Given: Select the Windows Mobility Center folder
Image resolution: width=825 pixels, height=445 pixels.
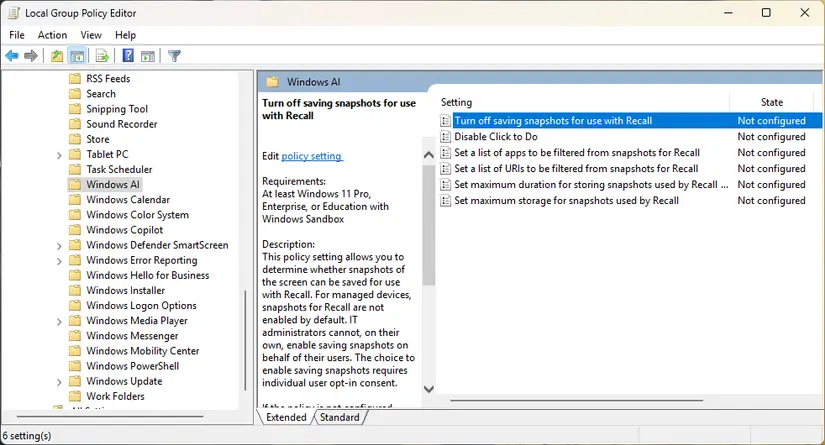Looking at the screenshot, I should point(143,351).
